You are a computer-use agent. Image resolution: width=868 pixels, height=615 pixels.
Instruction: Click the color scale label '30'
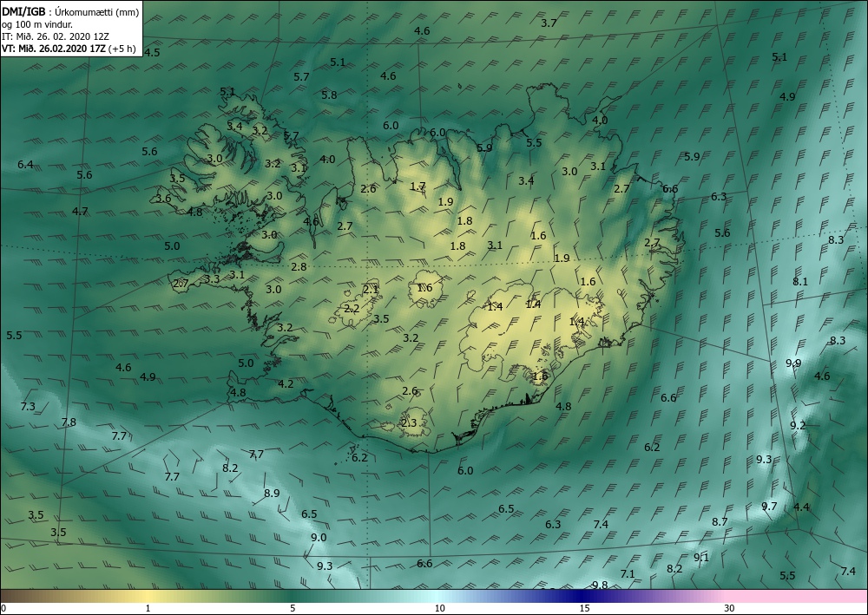(x=730, y=608)
